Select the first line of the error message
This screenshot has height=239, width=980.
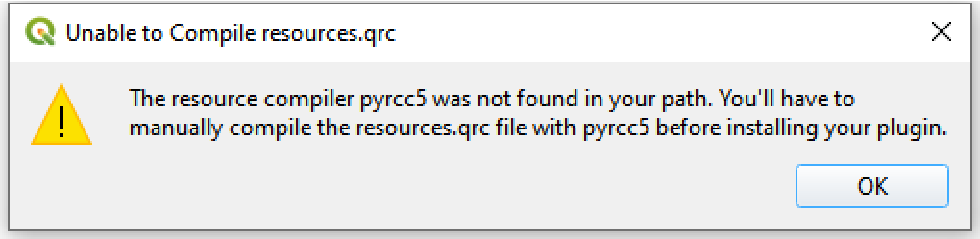[x=491, y=100]
